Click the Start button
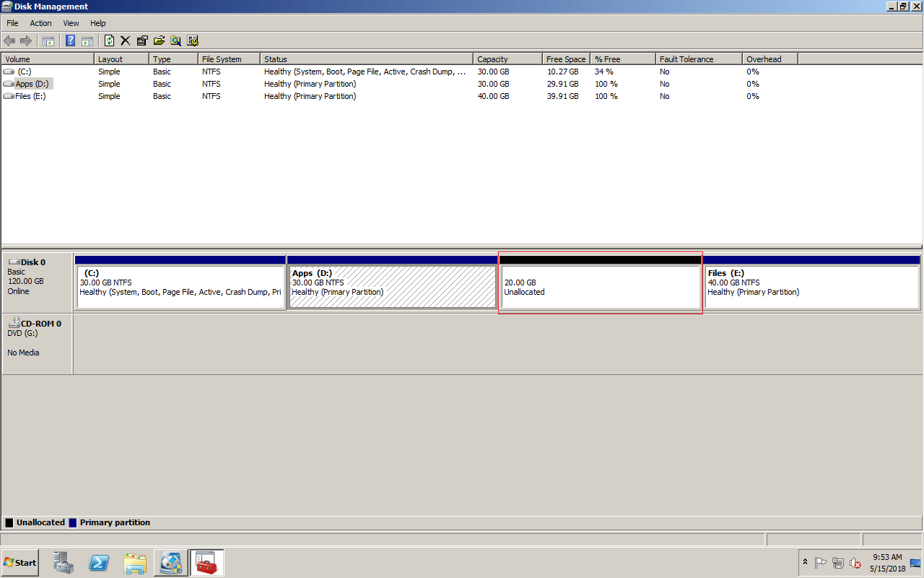 20,562
